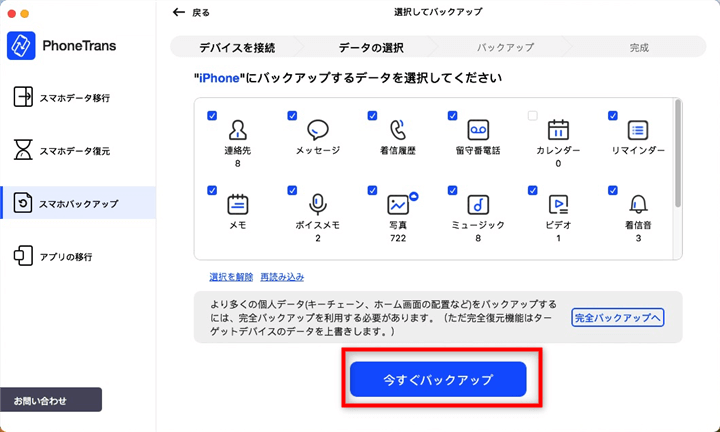Uncheck the 着信音 checkbox
The width and height of the screenshot is (720, 432).
coord(613,191)
